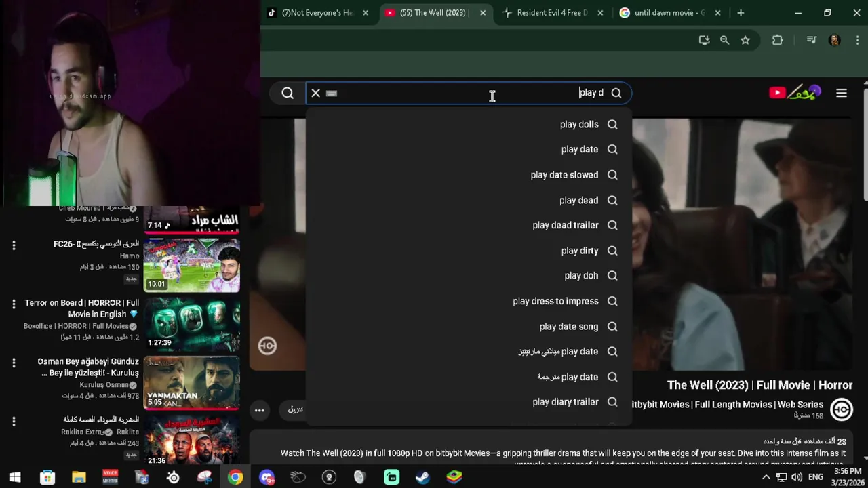Clear the search field with the X icon
The image size is (868, 488).
(315, 93)
